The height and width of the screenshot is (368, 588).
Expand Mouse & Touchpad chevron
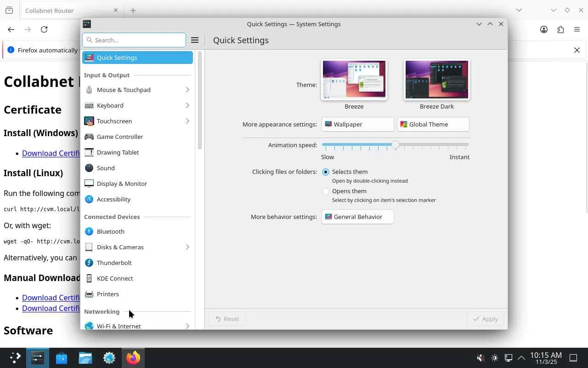187,90
